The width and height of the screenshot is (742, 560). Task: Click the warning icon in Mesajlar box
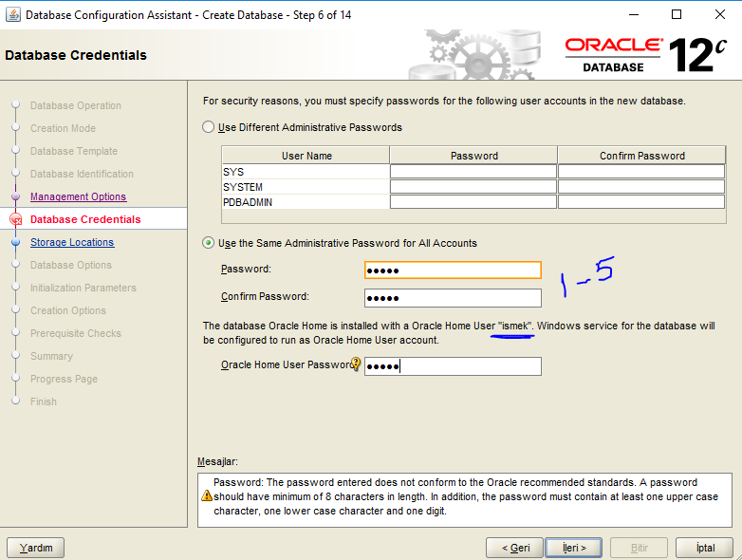coord(207,495)
